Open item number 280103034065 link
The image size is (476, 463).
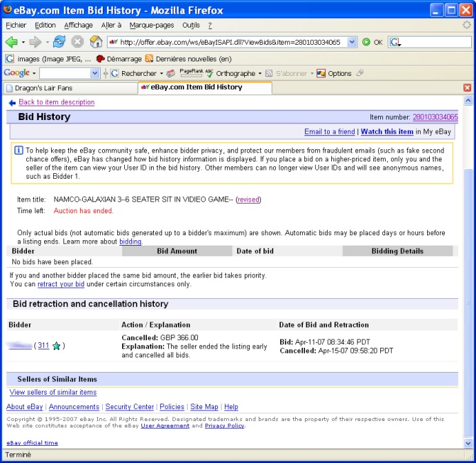pyautogui.click(x=435, y=117)
